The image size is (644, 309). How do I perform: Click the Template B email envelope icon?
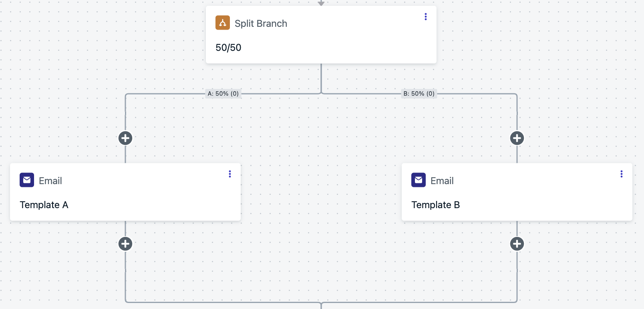click(x=419, y=180)
